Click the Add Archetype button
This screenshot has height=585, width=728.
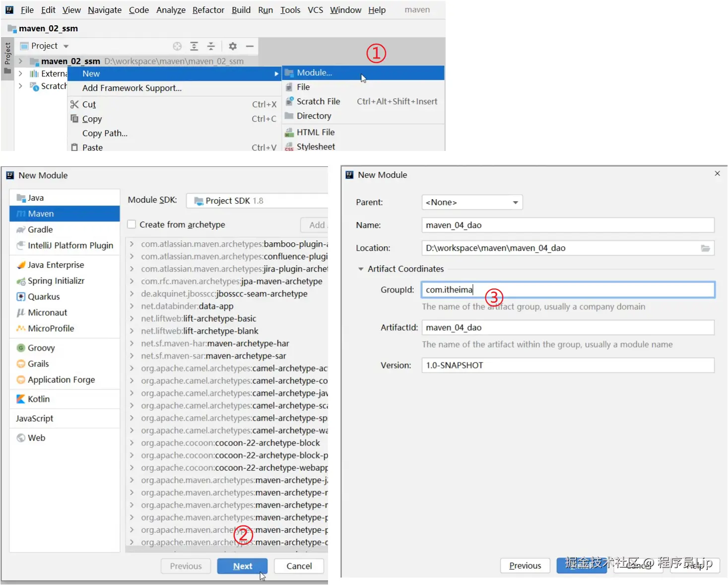pyautogui.click(x=315, y=225)
